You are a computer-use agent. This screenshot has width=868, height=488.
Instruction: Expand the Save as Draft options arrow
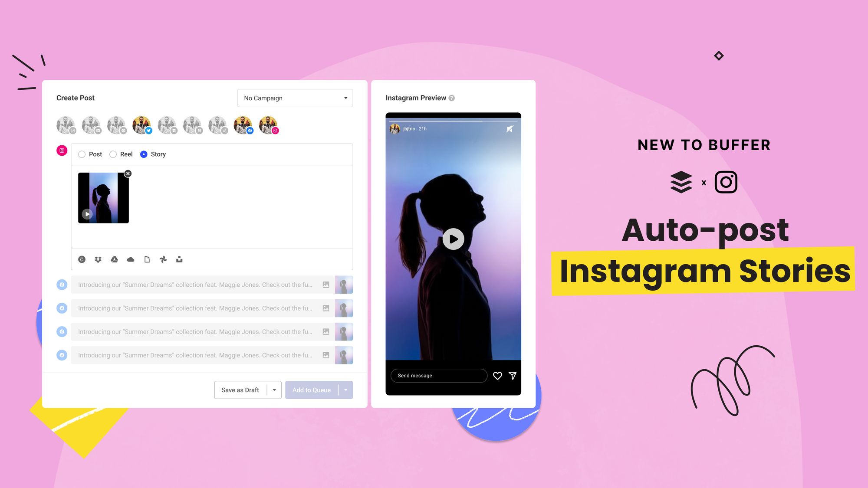point(273,390)
